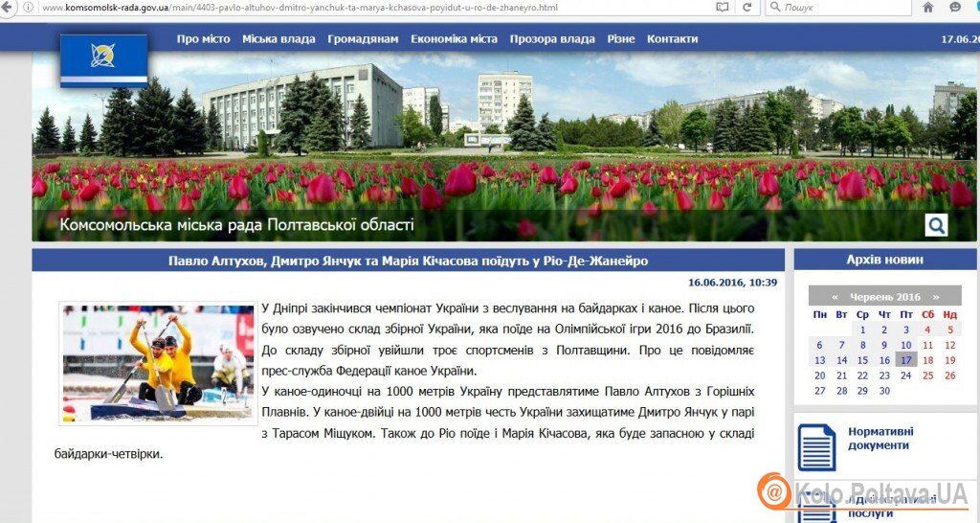The image size is (980, 523).
Task: Click the Архів новин header
Action: (x=884, y=260)
